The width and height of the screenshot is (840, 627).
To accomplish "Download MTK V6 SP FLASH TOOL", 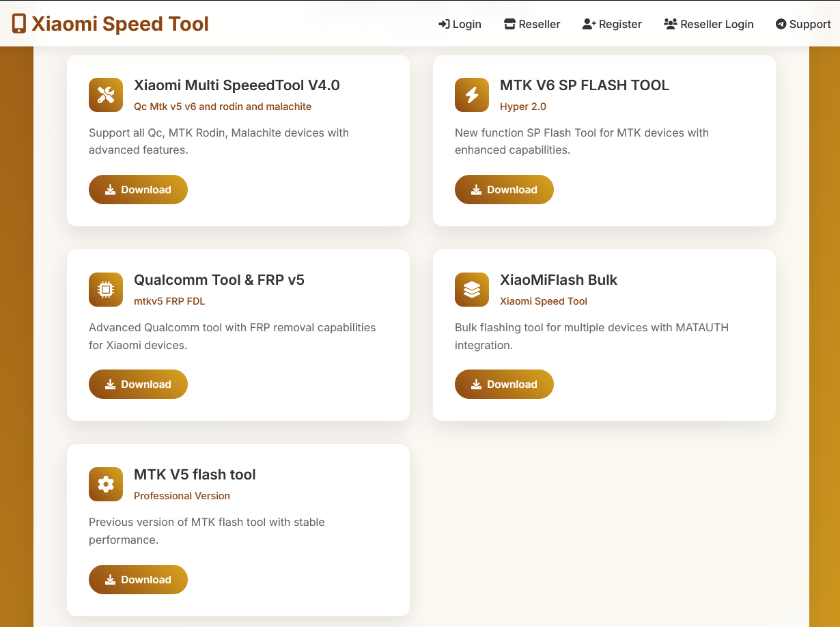I will pyautogui.click(x=504, y=190).
